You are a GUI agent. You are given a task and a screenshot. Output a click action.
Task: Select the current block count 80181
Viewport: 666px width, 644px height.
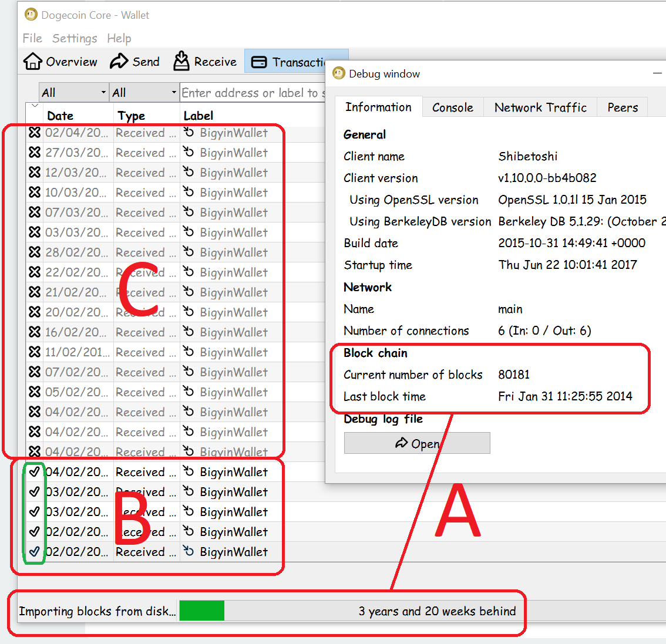coord(514,375)
